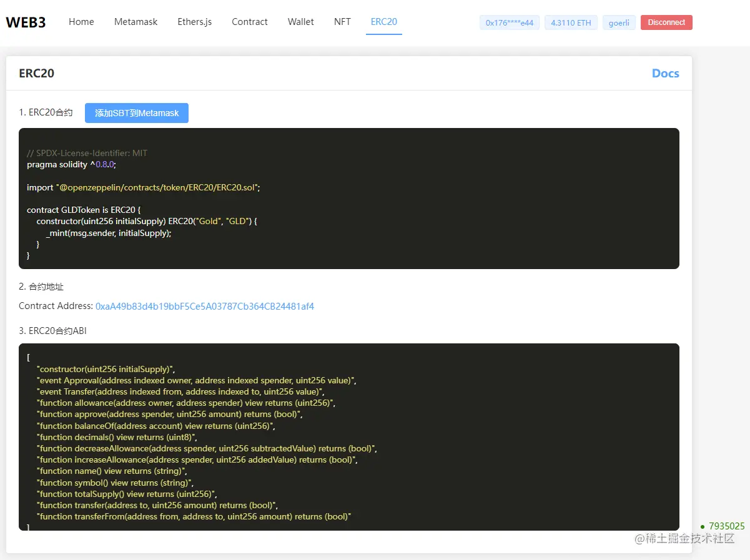The width and height of the screenshot is (750, 560).
Task: Click the 'function decimals()' ABI line
Action: [x=117, y=437]
